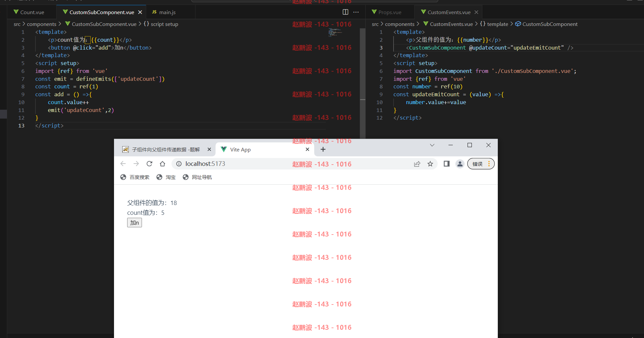Click 'count值为: 5' text in browser
This screenshot has height=338, width=644.
(x=146, y=213)
